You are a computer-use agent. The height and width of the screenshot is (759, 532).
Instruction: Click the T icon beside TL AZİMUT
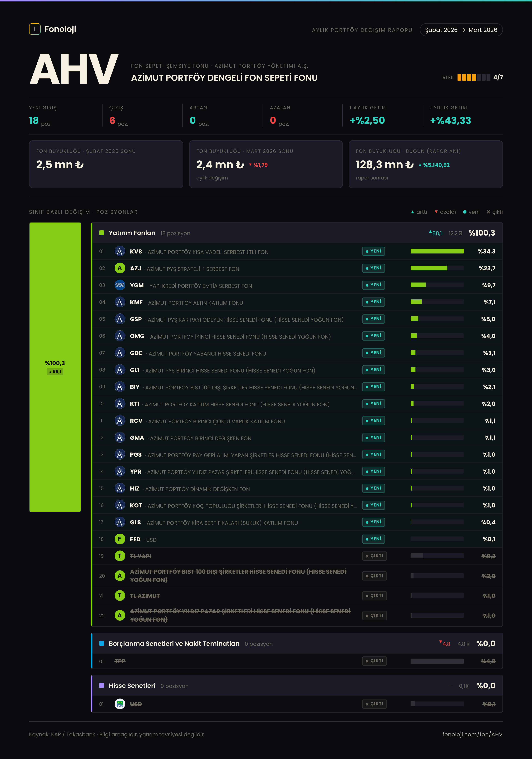coord(120,596)
